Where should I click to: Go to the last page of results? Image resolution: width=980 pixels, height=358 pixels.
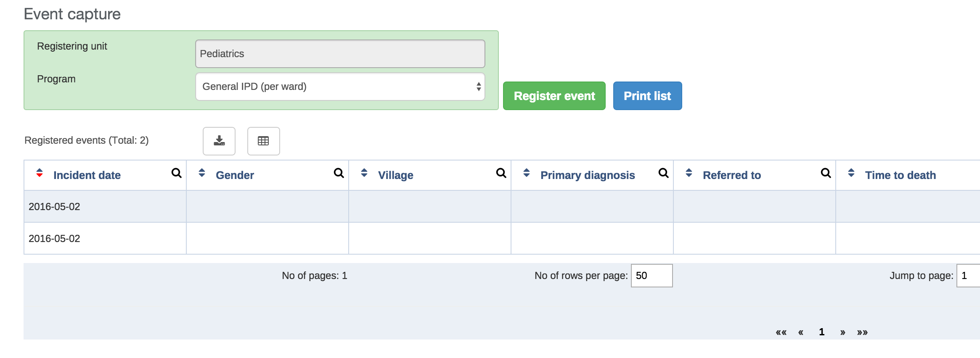[x=862, y=332]
